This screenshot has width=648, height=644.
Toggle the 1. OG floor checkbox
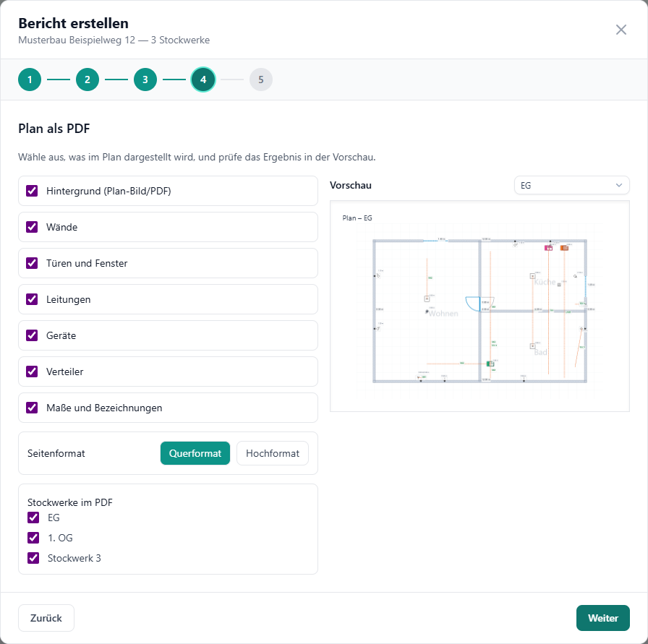(33, 538)
